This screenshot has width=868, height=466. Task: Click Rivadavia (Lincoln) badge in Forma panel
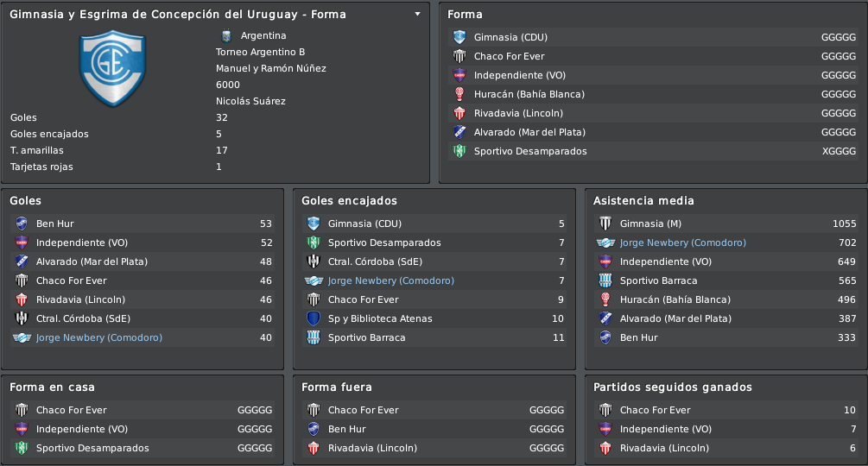(x=459, y=113)
